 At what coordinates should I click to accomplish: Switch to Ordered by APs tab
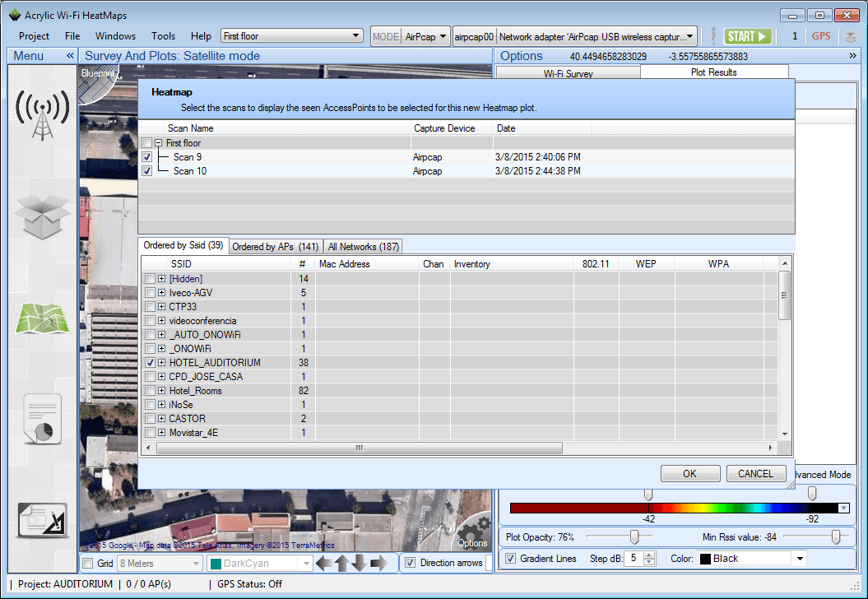coord(275,247)
